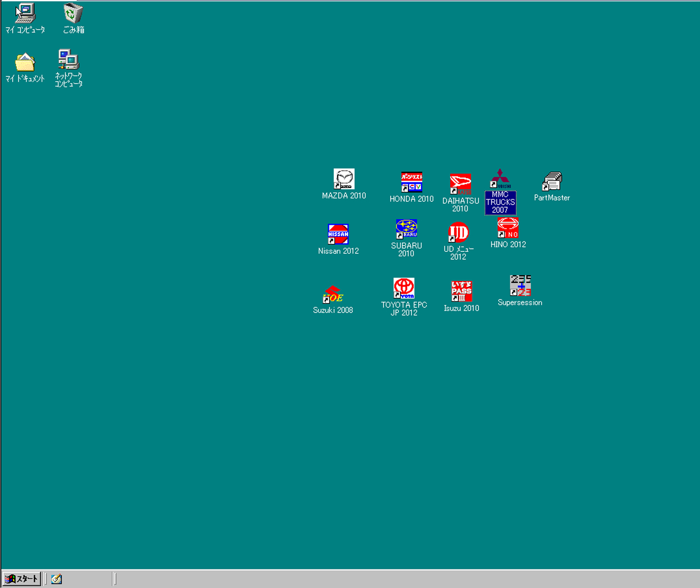
Task: Click the Suzuki 2008 shortcut icon
Action: point(333,295)
